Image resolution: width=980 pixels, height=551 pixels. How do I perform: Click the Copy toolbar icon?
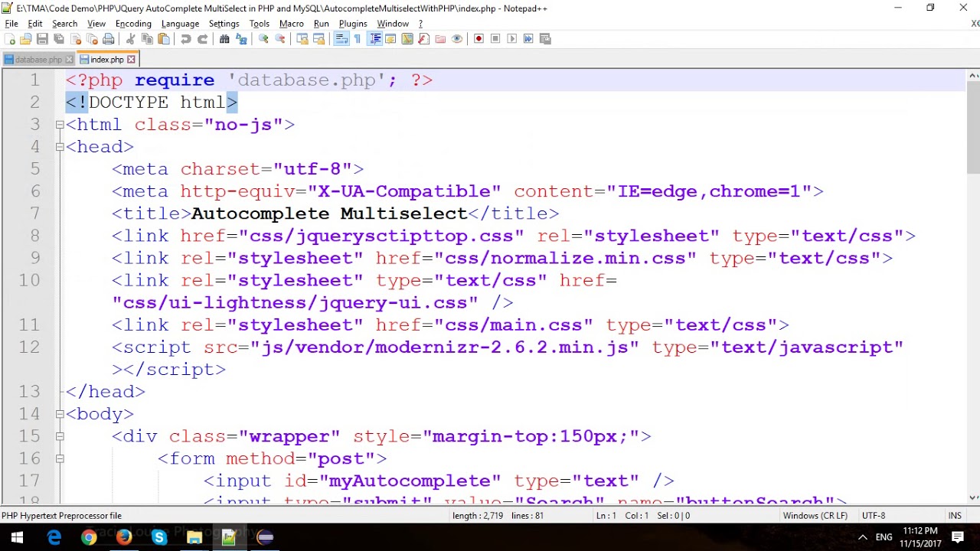point(148,38)
